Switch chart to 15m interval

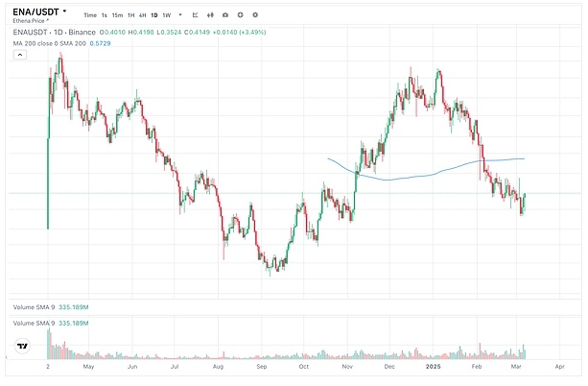(x=117, y=15)
